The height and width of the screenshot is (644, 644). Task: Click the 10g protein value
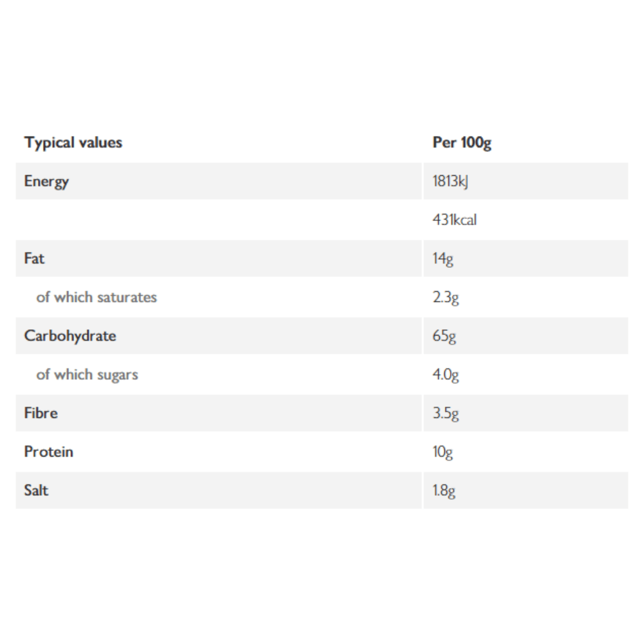(x=443, y=452)
